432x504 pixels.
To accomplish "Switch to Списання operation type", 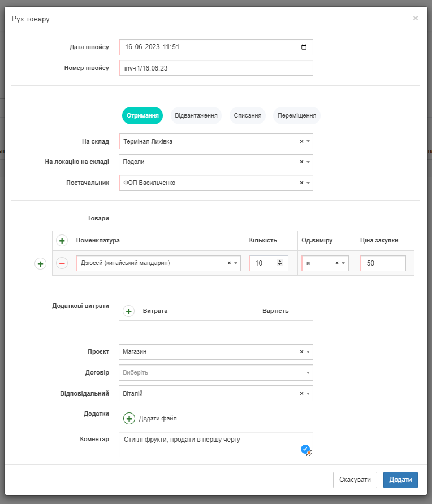I will [x=247, y=115].
